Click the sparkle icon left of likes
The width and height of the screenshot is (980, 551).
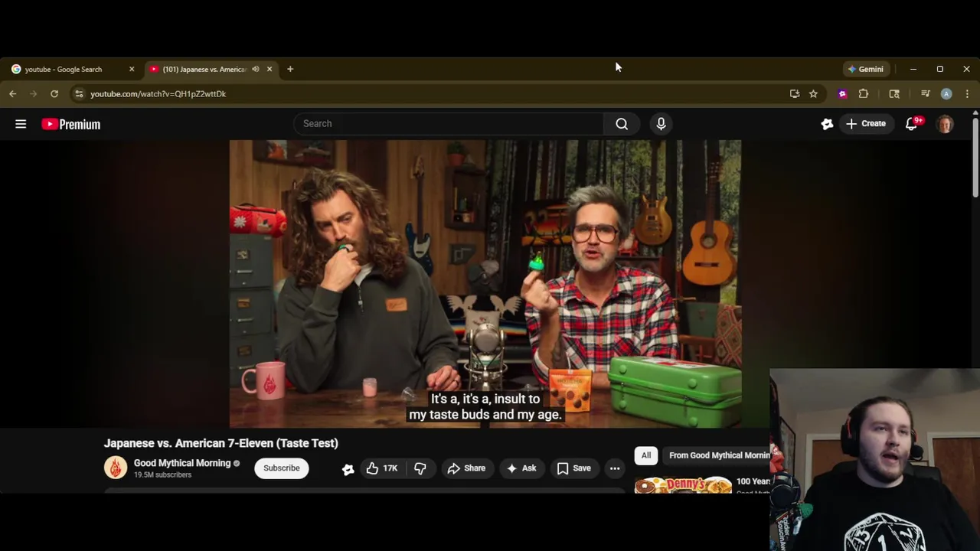[348, 469]
